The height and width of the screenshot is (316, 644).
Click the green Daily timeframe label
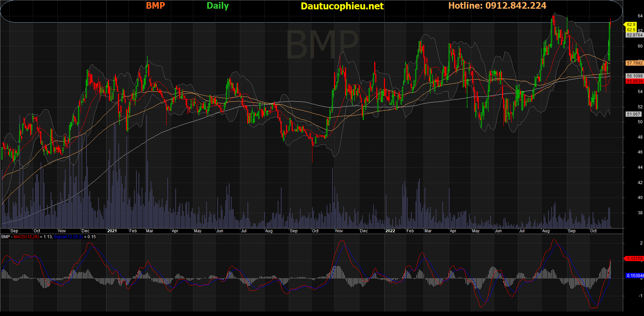pos(218,6)
